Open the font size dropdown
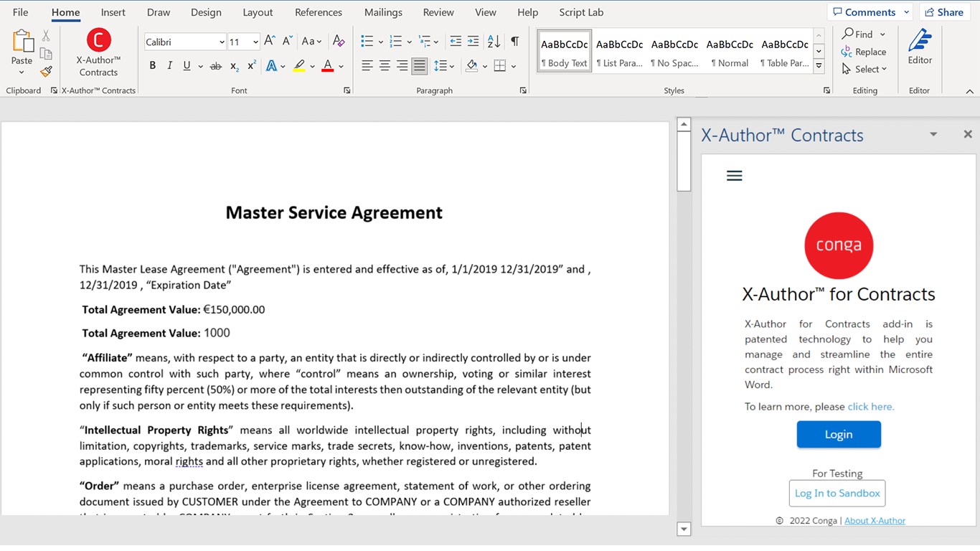This screenshot has height=551, width=980. click(255, 42)
